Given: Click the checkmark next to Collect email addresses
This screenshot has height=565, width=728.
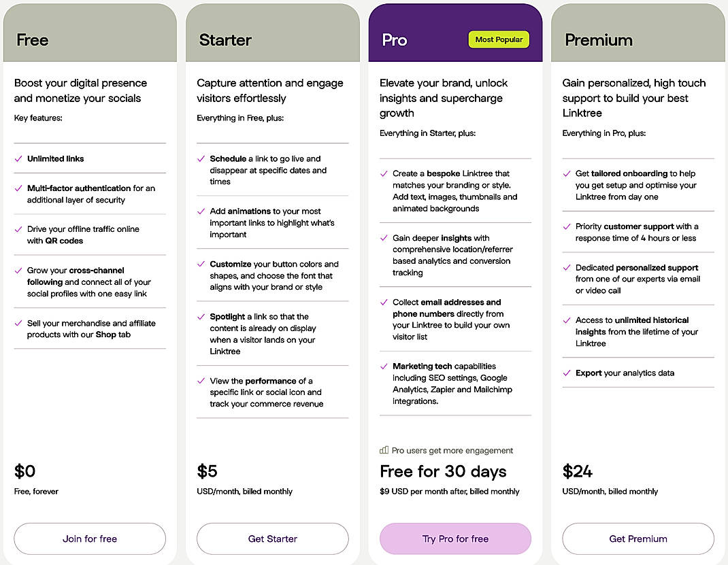Looking at the screenshot, I should point(384,303).
